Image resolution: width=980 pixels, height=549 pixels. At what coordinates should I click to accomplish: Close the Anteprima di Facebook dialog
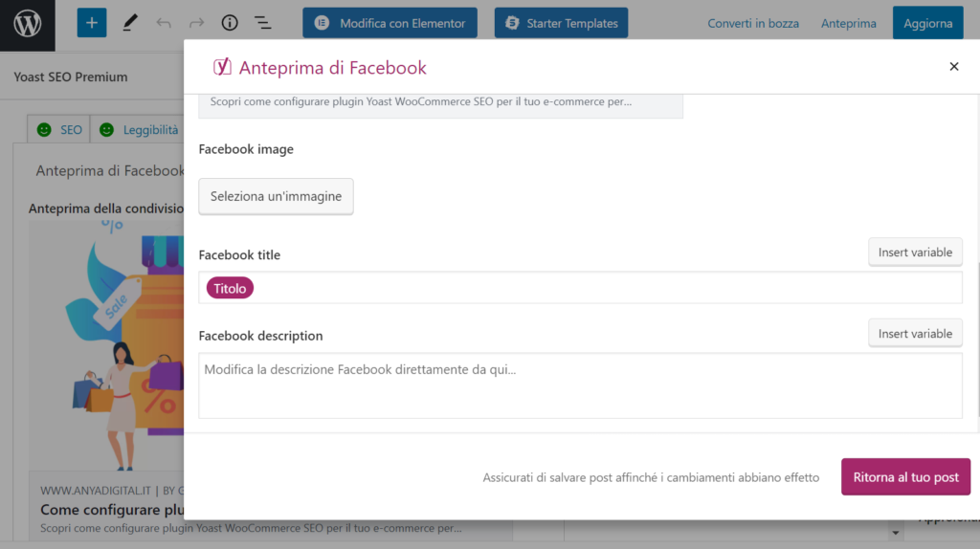(x=953, y=67)
